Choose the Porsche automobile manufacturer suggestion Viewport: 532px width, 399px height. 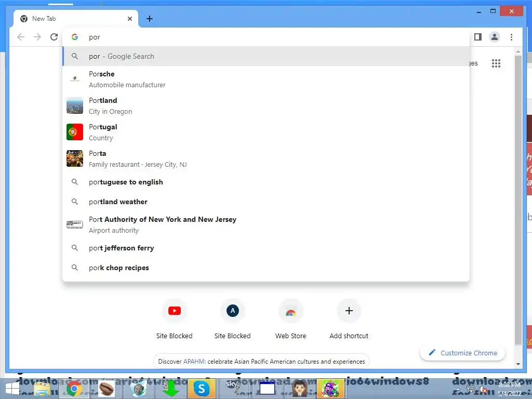[x=267, y=79]
